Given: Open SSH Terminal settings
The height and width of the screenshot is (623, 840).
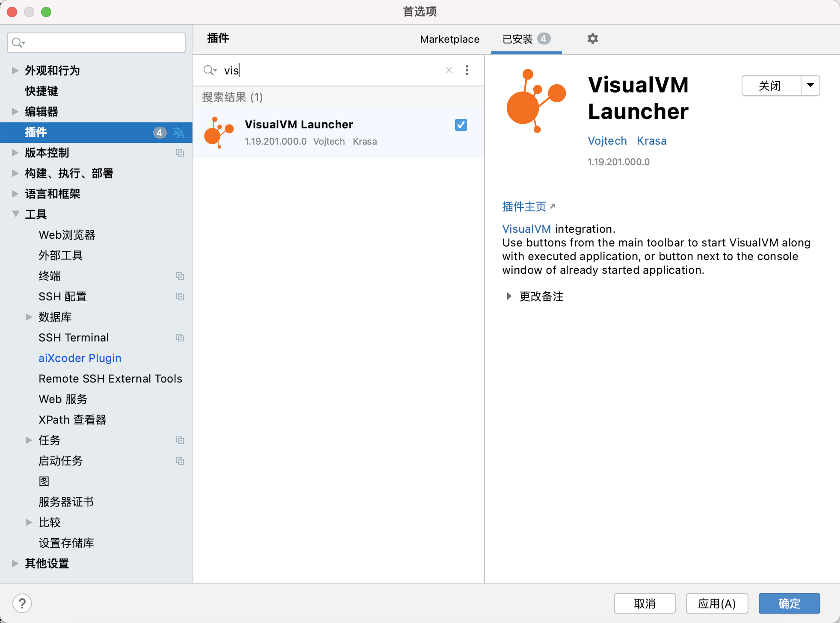Looking at the screenshot, I should tap(74, 338).
